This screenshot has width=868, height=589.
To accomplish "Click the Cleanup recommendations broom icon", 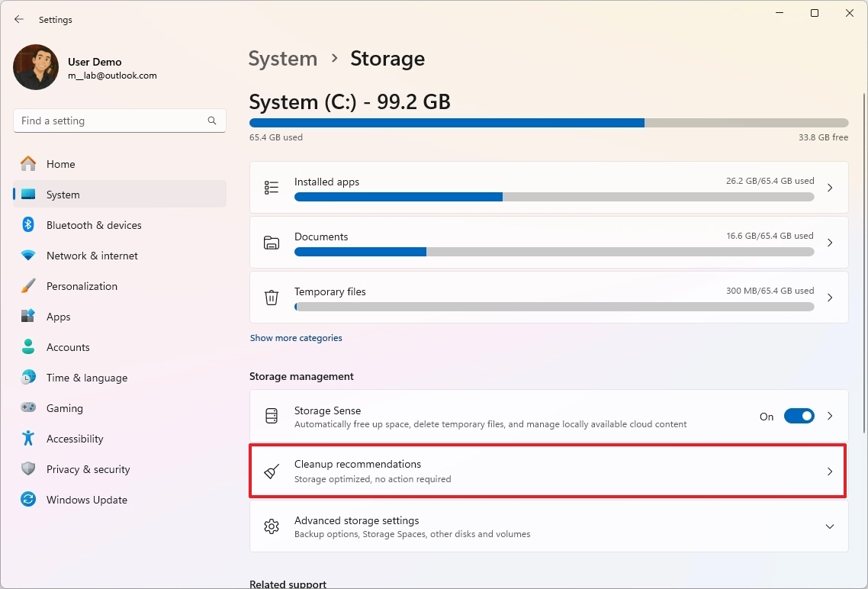I will pos(272,471).
